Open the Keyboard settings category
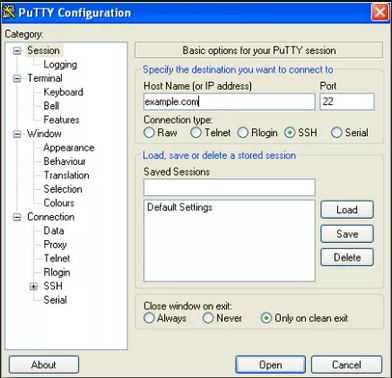The width and height of the screenshot is (392, 378). 63,92
